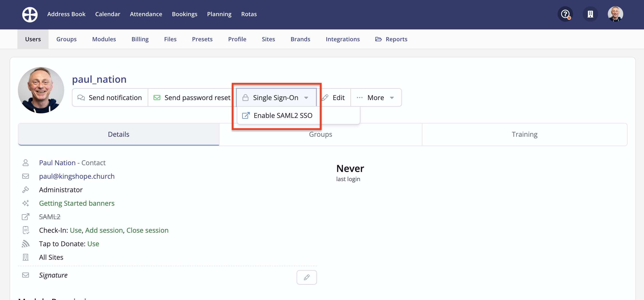Viewport: 644px width, 300px height.
Task: Click the gavel icon beside Administrator
Action: point(26,190)
